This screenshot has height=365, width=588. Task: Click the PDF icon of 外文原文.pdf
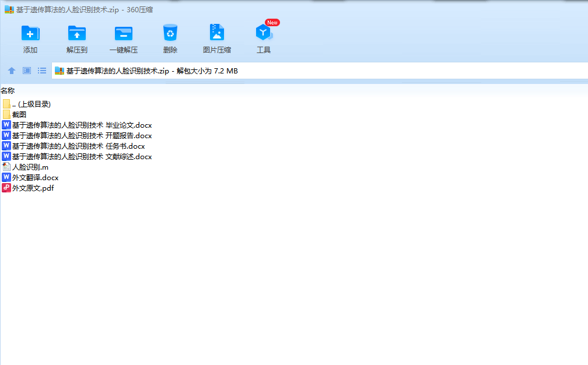pos(6,188)
